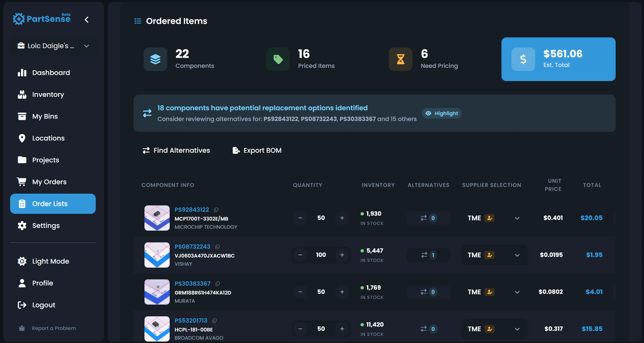Screen dimensions: 644x343
Task: Collapse the sidebar with the left chevron
Action: 87,20
